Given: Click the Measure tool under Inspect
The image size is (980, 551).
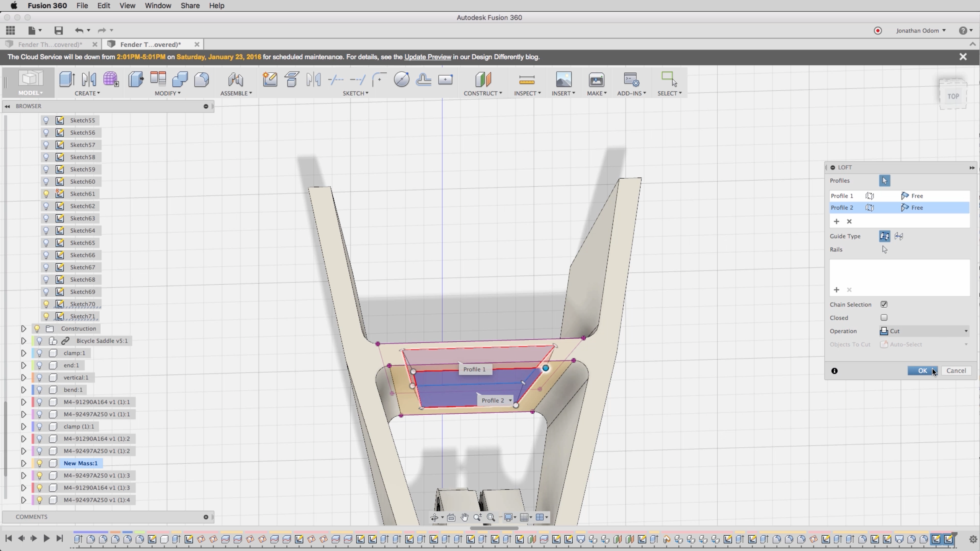Looking at the screenshot, I should (x=527, y=80).
